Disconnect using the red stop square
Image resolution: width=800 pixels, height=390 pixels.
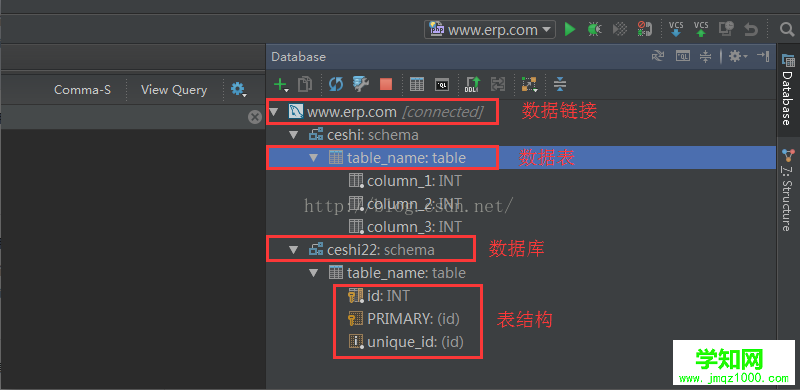pos(386,84)
